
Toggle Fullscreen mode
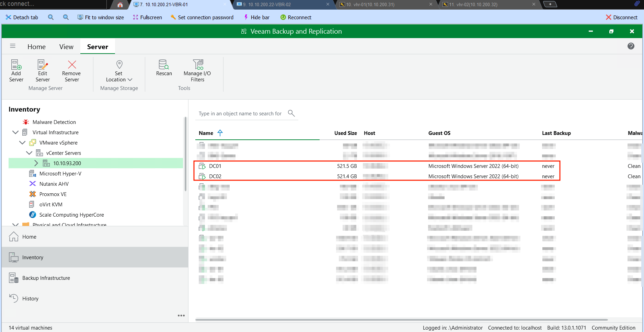click(x=147, y=18)
